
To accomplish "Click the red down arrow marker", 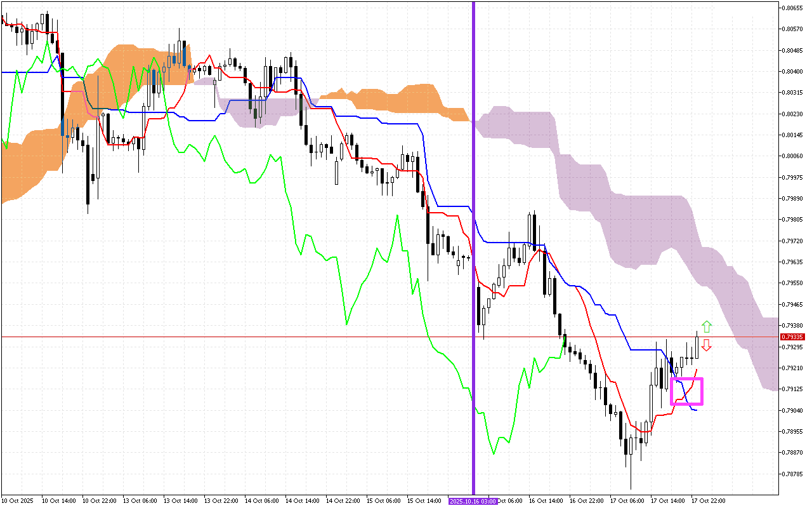I will 706,345.
